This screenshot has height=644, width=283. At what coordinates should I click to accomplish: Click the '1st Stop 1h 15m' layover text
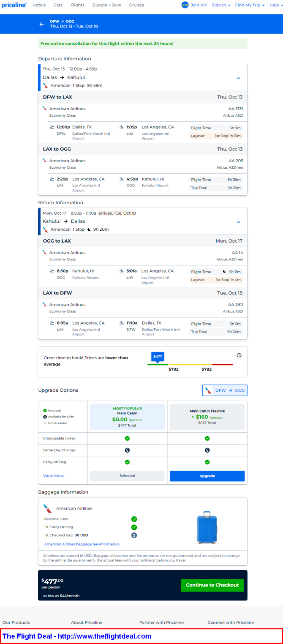(228, 136)
